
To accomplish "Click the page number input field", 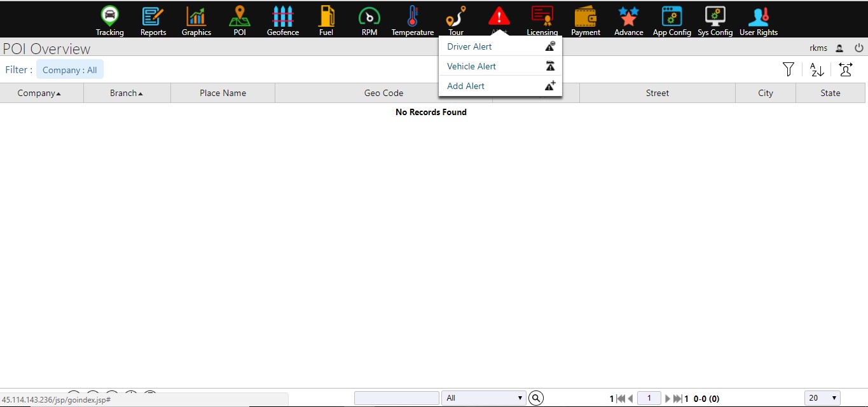I will (649, 398).
